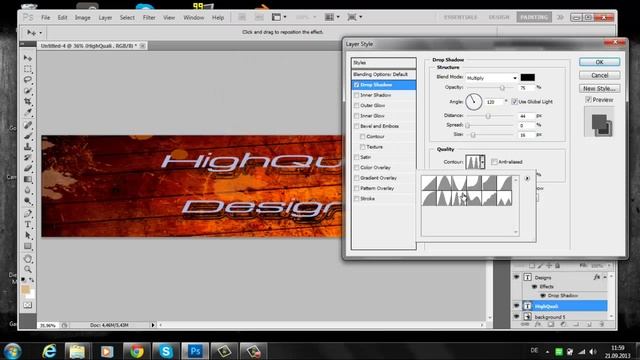640x360 pixels.
Task: Click the New Style... button
Action: [599, 88]
